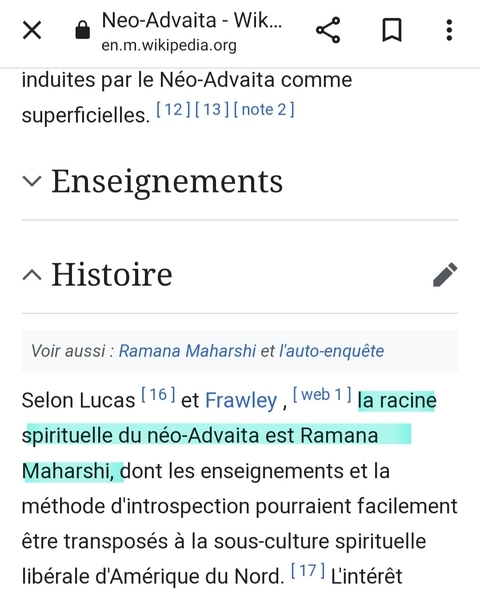Close the browser custom tab
The image size is (480, 600).
pyautogui.click(x=32, y=30)
